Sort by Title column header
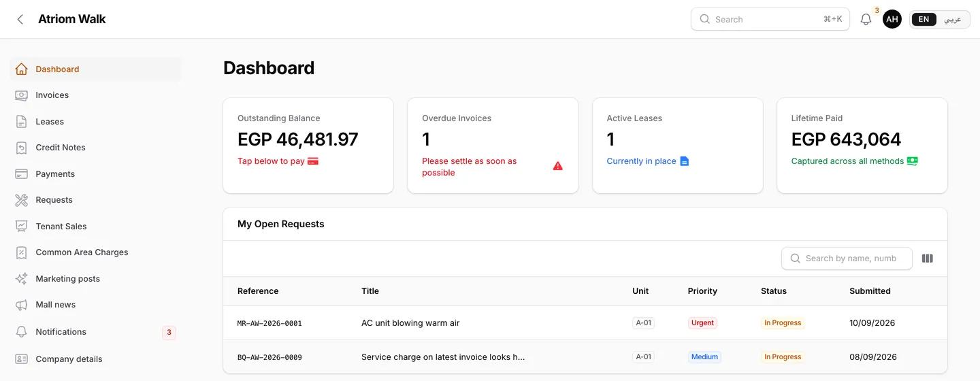The width and height of the screenshot is (980, 381). pyautogui.click(x=370, y=291)
